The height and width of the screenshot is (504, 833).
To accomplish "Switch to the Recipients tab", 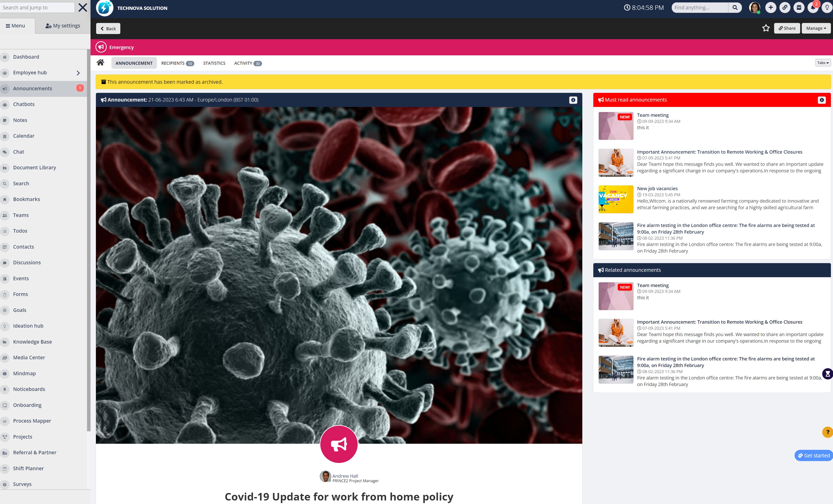I will pos(177,63).
